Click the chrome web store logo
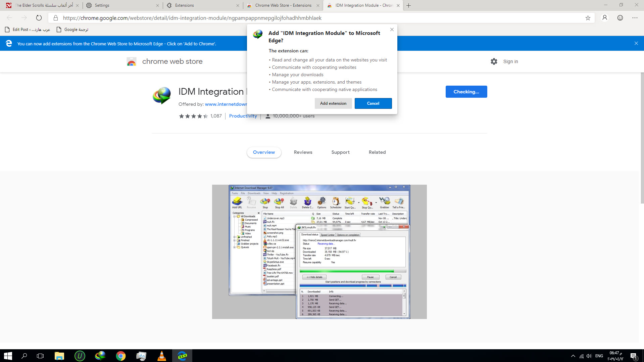Viewport: 644px width, 362px height. pyautogui.click(x=164, y=61)
